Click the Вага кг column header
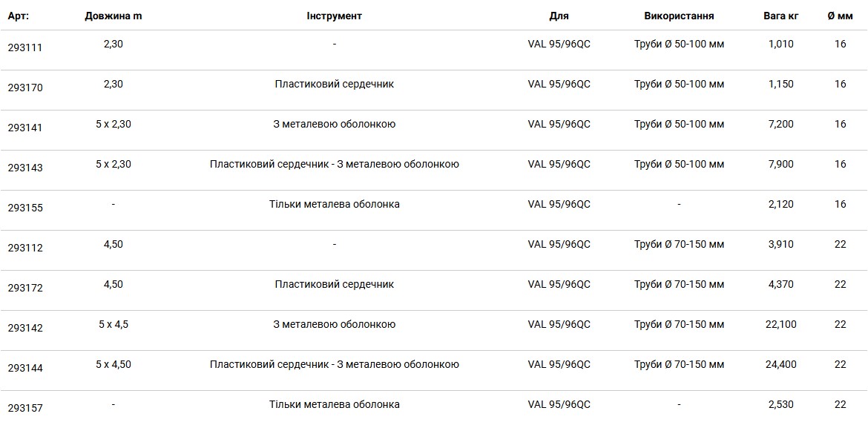868x425 pixels. pos(781,16)
